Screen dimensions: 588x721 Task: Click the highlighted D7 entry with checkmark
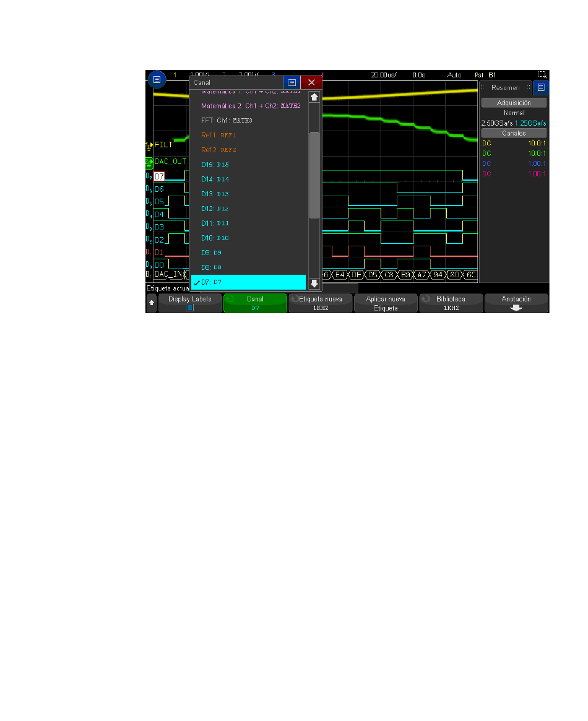click(249, 282)
